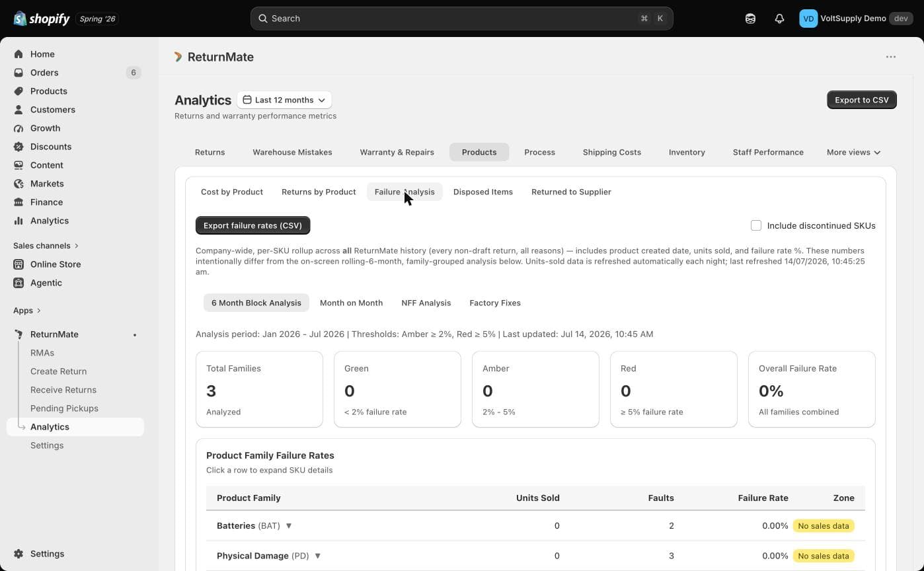Click the Batteries No sales data badge
The width and height of the screenshot is (924, 571).
click(x=824, y=526)
